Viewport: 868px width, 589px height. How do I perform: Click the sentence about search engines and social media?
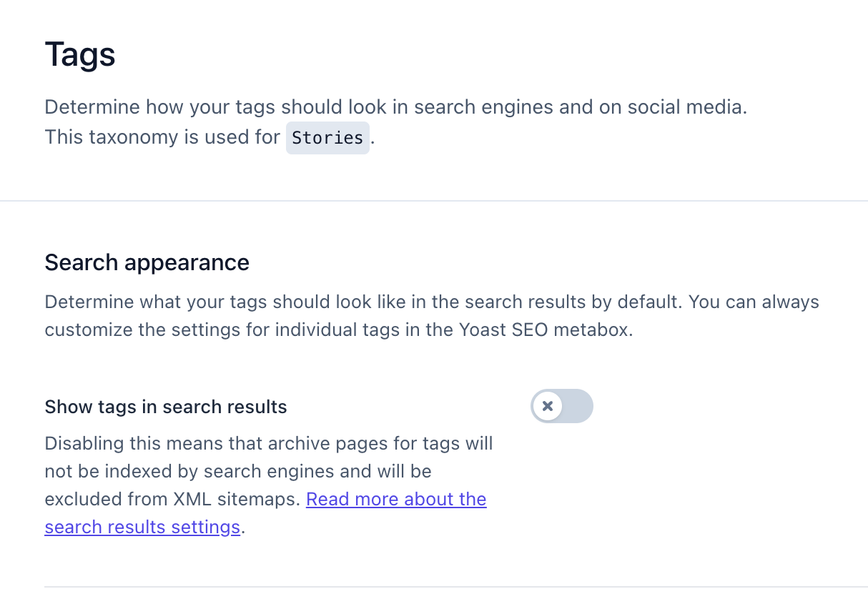(x=395, y=107)
